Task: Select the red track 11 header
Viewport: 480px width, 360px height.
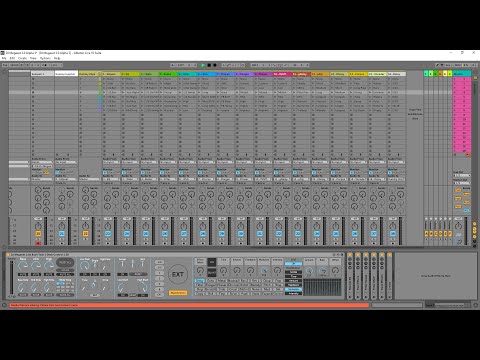Action: point(302,74)
